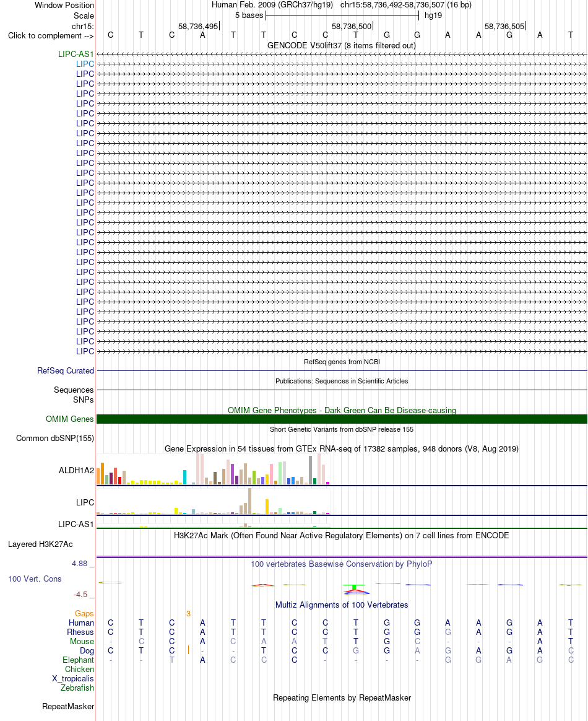
Task: Click the ALDH1A2 GTEx bar chart
Action: click(213, 469)
